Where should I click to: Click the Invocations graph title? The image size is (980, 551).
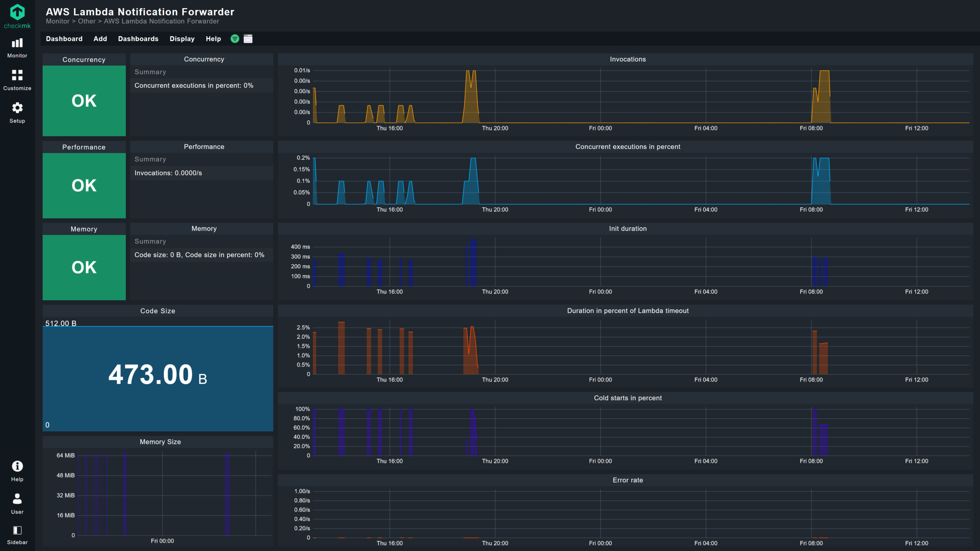click(x=628, y=59)
